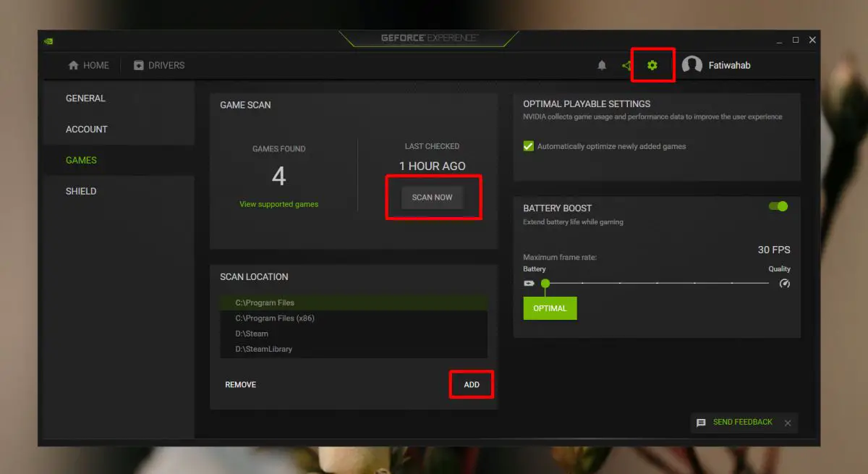
Task: Click Scan Now button
Action: click(432, 197)
